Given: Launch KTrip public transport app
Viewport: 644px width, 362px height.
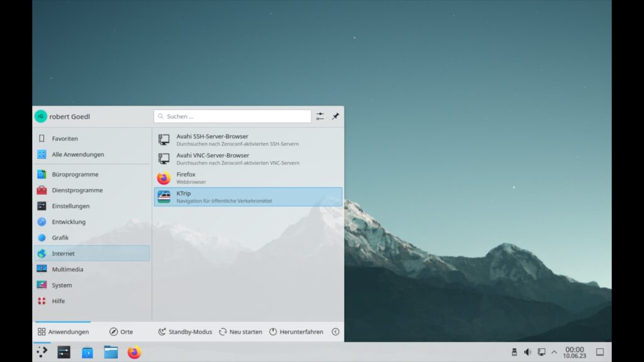Looking at the screenshot, I should 248,197.
